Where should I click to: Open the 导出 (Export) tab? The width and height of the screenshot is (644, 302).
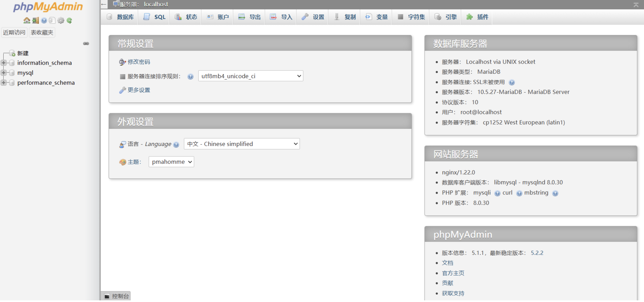click(250, 17)
